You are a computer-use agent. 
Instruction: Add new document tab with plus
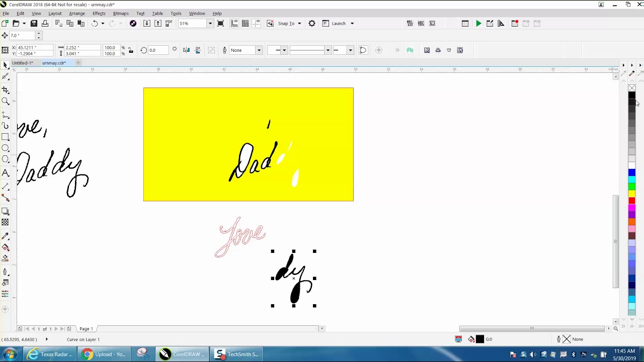coord(78,63)
